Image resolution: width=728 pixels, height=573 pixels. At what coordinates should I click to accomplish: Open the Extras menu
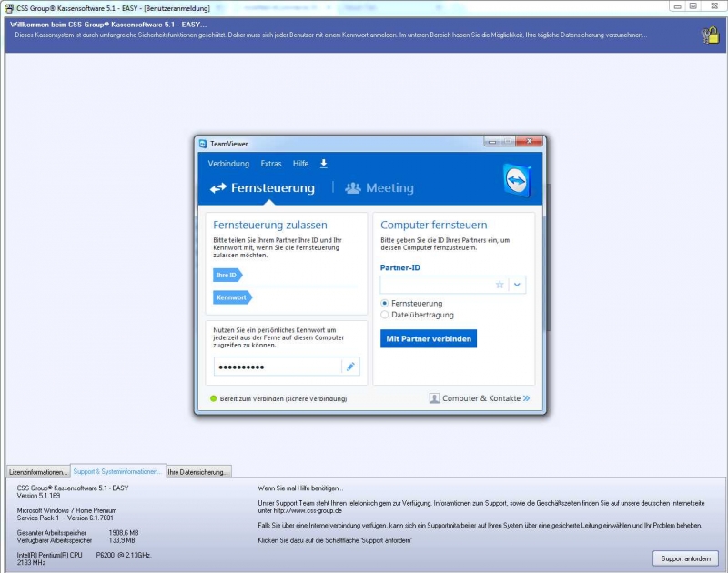271,164
